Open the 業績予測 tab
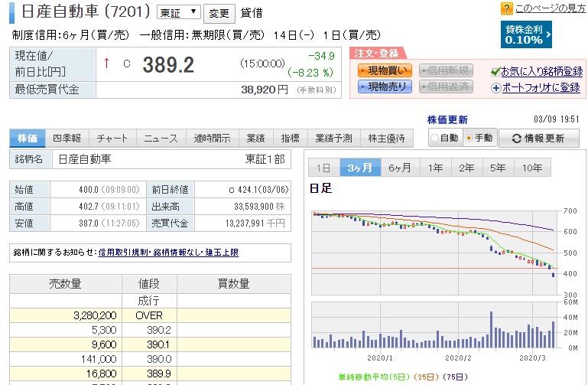 [x=333, y=139]
